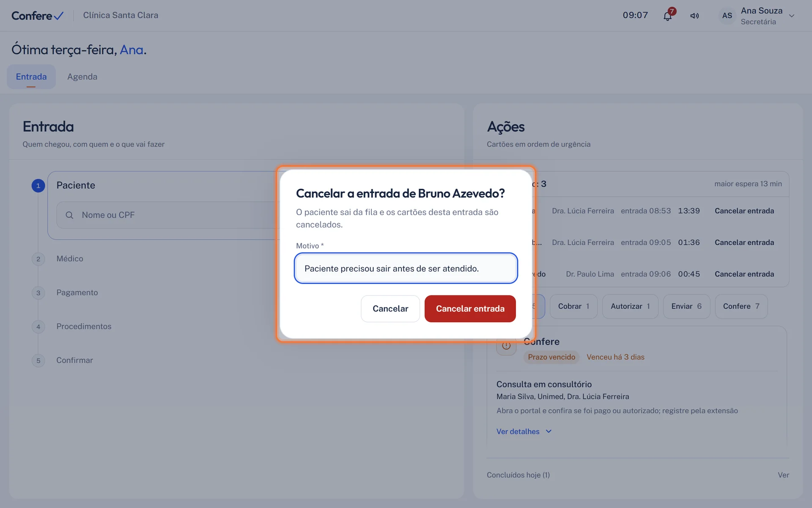Screen dimensions: 812x508
Task: Filter actions by Cobrar
Action: pyautogui.click(x=573, y=306)
